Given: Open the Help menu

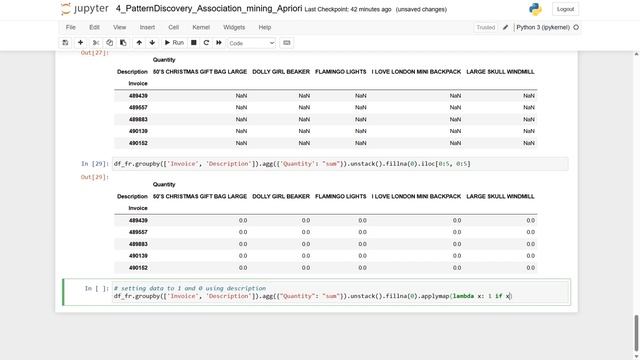Looking at the screenshot, I should coord(264,27).
